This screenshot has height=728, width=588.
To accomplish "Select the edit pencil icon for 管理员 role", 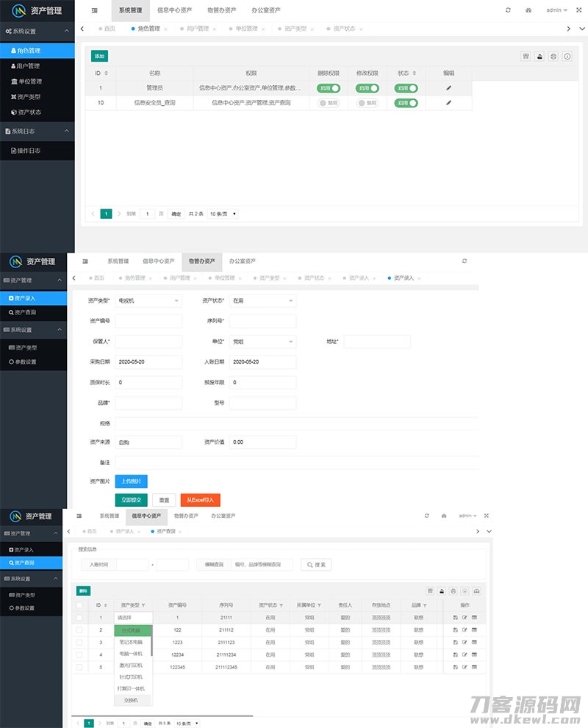I will (x=448, y=87).
